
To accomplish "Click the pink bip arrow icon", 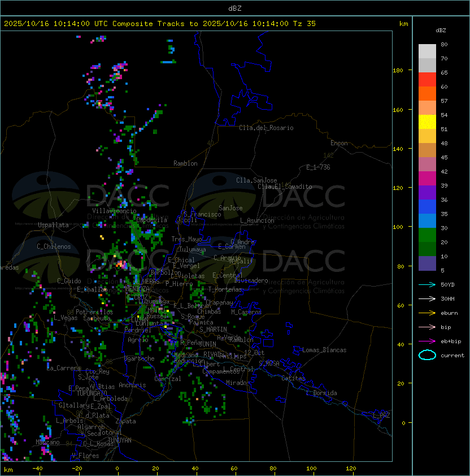I will point(427,327).
